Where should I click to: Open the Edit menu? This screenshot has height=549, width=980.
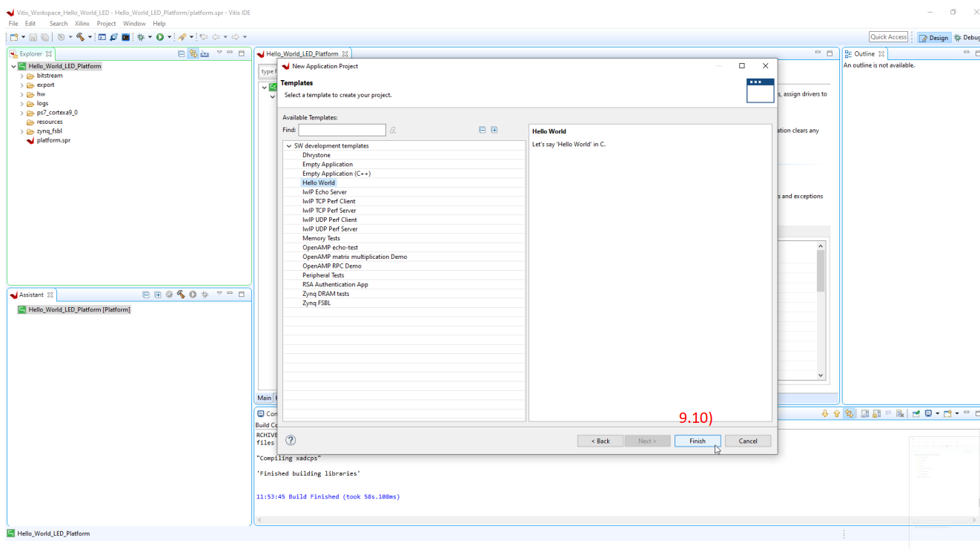[30, 24]
